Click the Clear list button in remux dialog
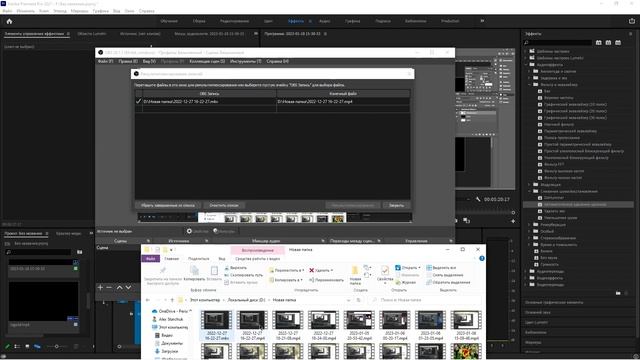Screen dimensions: 640x360 coord(224,205)
